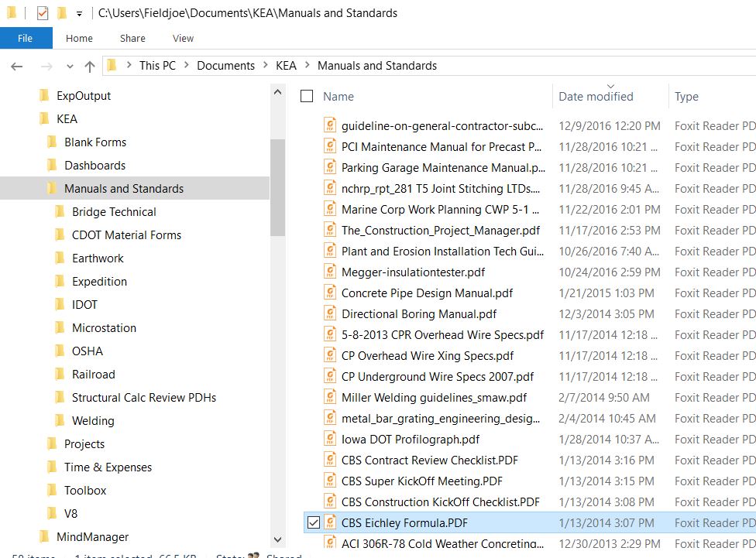Sort files by the Name column
The height and width of the screenshot is (558, 756).
[x=338, y=97]
